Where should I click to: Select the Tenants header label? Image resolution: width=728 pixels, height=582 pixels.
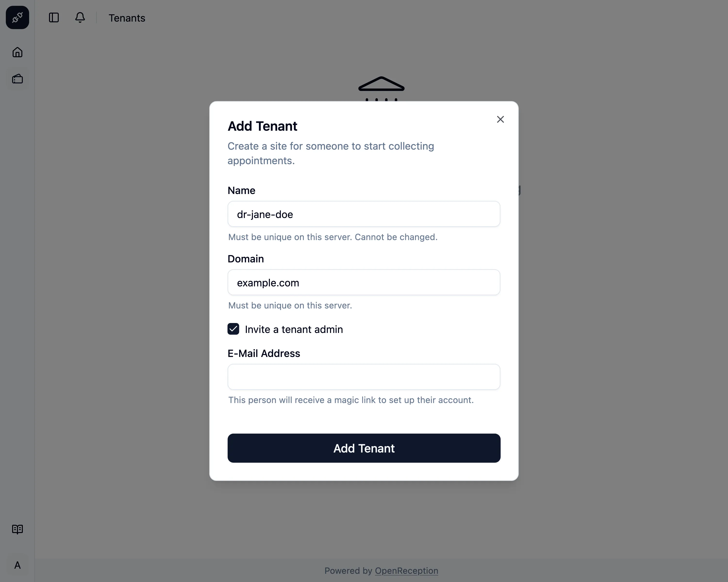tap(127, 18)
